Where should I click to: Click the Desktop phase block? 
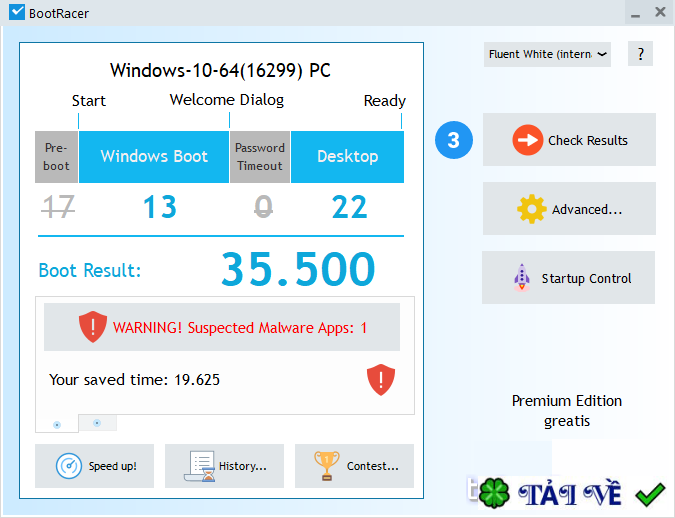tap(347, 157)
